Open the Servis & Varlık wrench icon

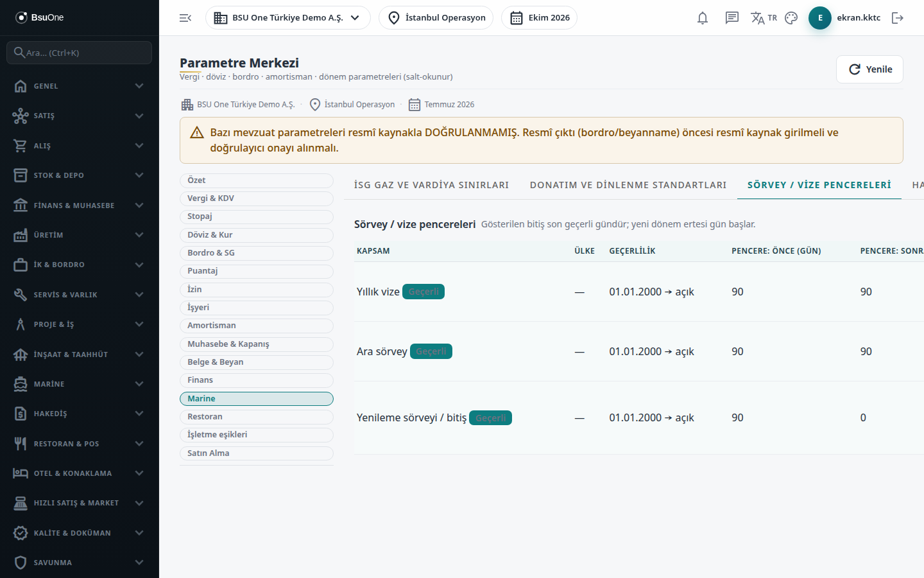pos(21,295)
